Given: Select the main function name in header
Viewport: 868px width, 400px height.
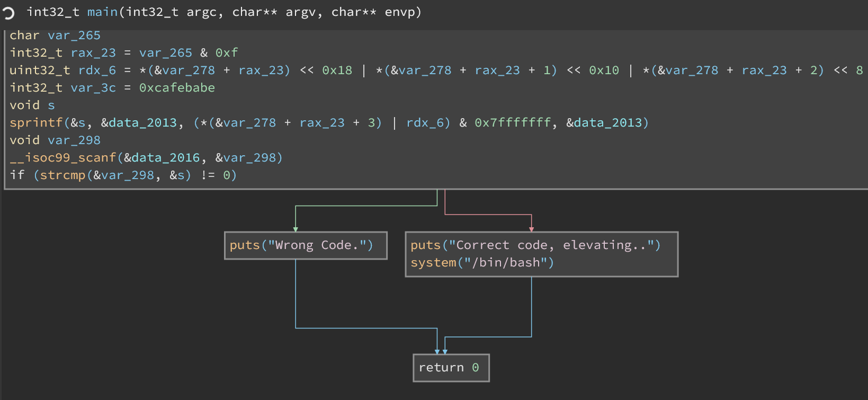Looking at the screenshot, I should click(102, 12).
